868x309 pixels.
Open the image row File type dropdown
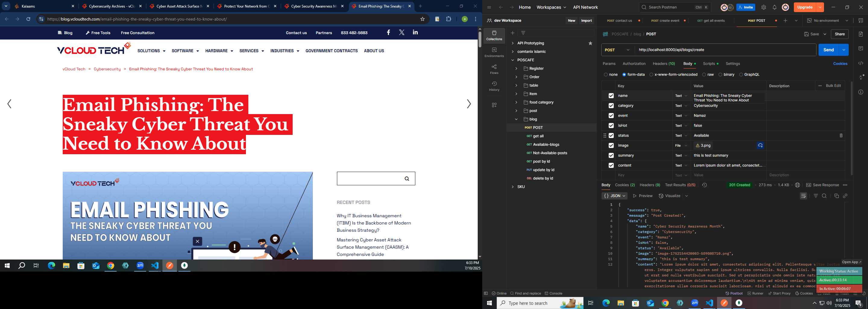click(681, 146)
